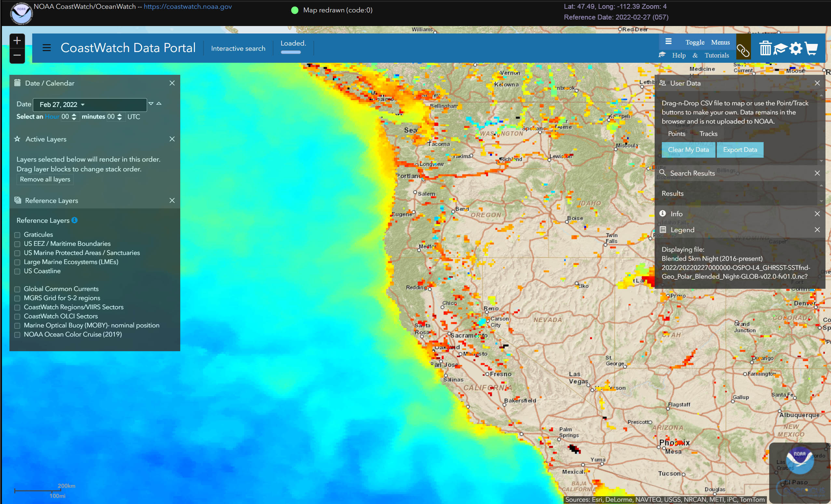
Task: Check the US Coastline layer box
Action: coord(17,271)
